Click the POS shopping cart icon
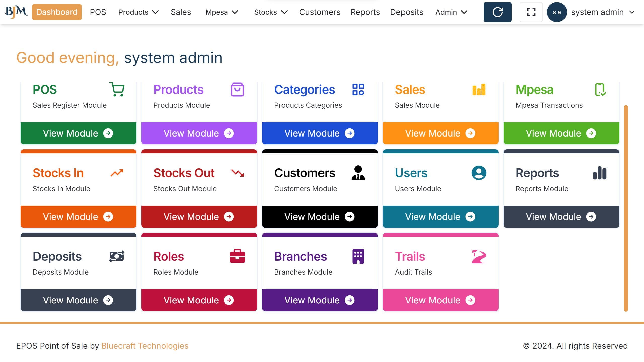This screenshot has height=362, width=644. click(117, 89)
